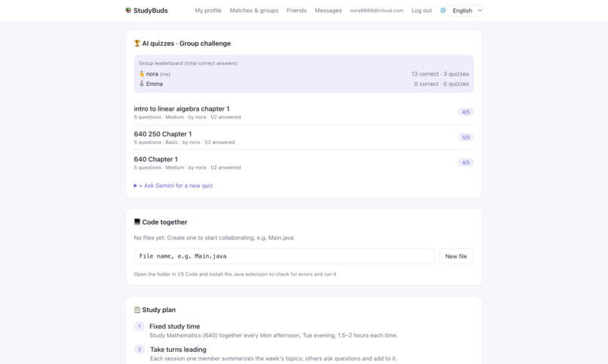Click the 4/5 score for intro to linear algebra
Viewport: 608px width, 364px height.
click(465, 112)
